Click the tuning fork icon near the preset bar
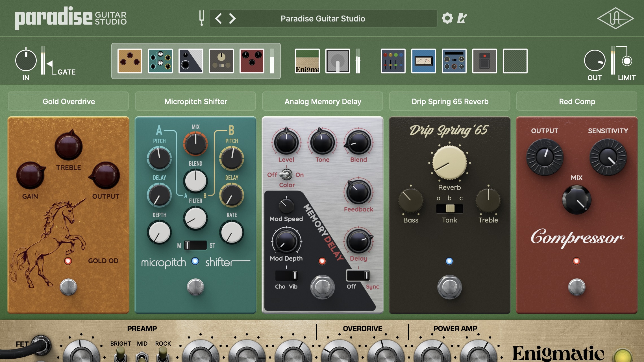This screenshot has width=644, height=362. [201, 18]
